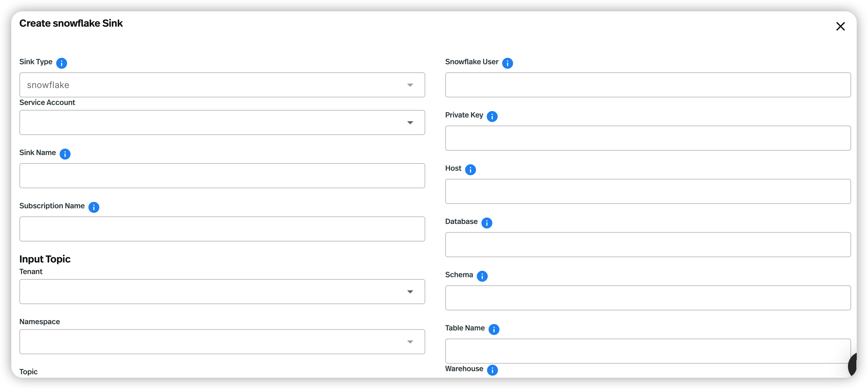This screenshot has height=389, width=868.
Task: Click inside the Snowflake User field
Action: coord(648,85)
